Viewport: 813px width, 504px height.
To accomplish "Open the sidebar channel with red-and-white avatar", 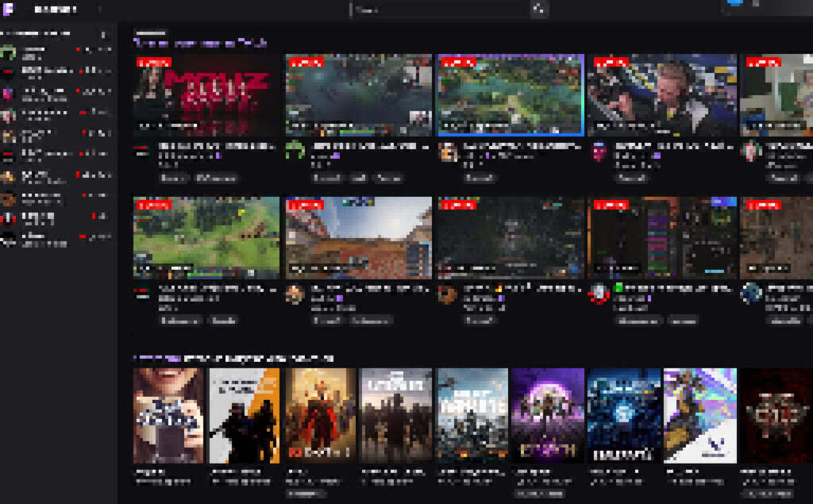I will click(8, 218).
